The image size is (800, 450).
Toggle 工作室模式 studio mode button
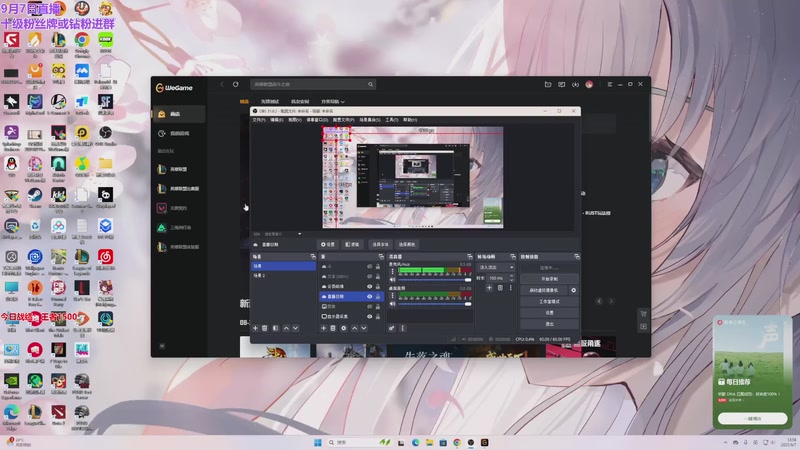click(x=549, y=302)
